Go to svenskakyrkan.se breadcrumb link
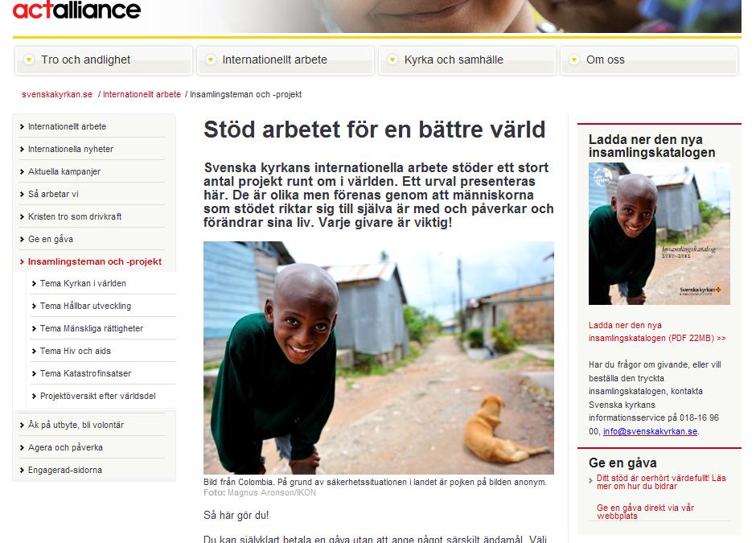756x543 pixels. click(57, 94)
